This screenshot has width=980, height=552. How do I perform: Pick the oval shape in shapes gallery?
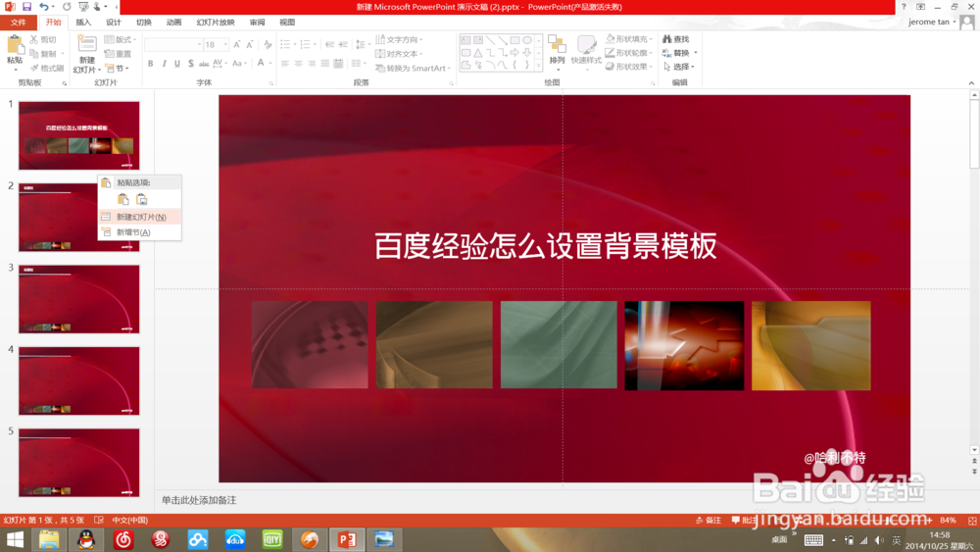click(x=527, y=40)
